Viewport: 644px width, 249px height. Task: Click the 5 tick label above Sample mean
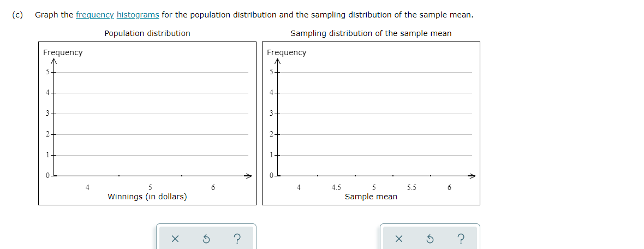click(x=374, y=187)
